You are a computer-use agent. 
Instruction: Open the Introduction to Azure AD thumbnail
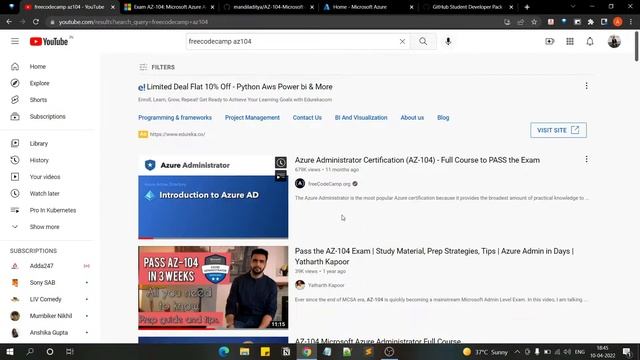tap(213, 197)
